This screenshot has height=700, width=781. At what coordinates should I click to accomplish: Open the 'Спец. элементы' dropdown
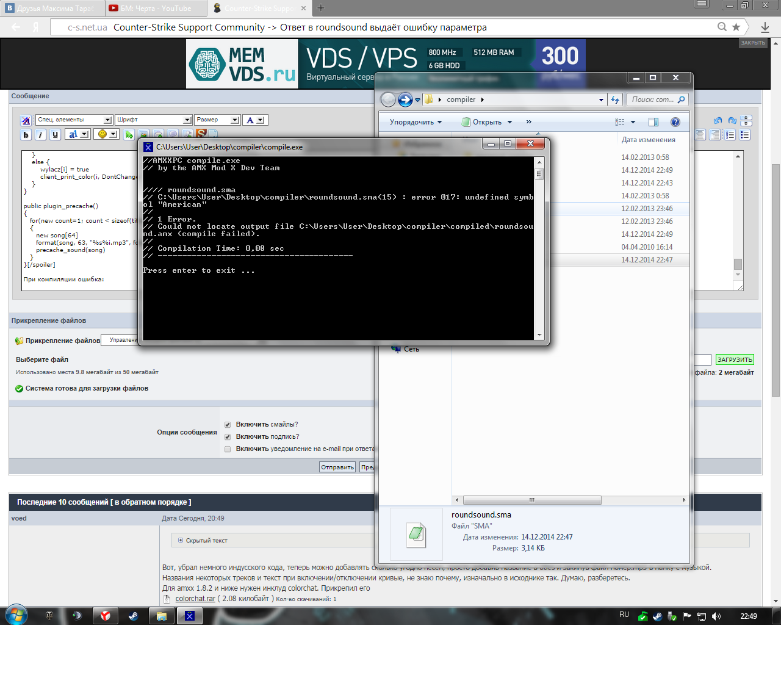[74, 120]
